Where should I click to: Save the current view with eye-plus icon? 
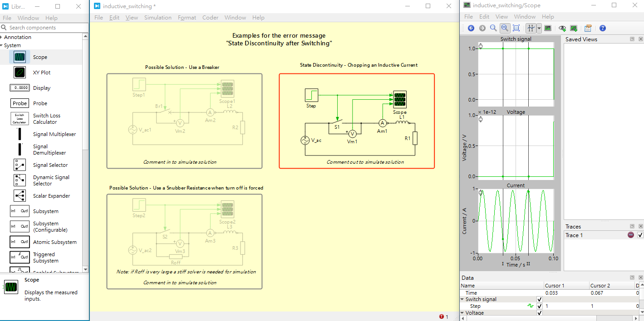(x=562, y=28)
